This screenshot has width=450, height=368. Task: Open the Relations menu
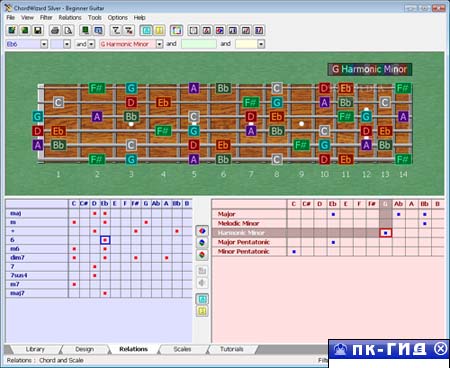pyautogui.click(x=70, y=17)
